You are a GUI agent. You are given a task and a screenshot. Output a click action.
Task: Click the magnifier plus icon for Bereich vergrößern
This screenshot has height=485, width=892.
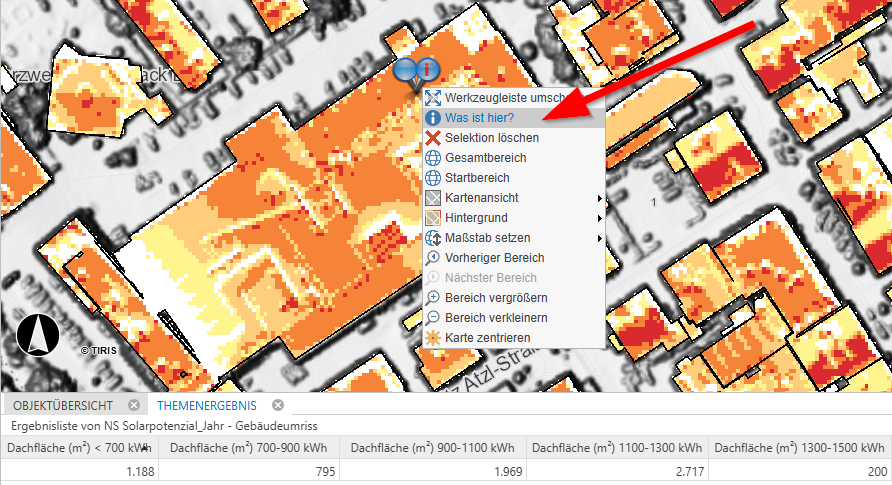pos(433,298)
